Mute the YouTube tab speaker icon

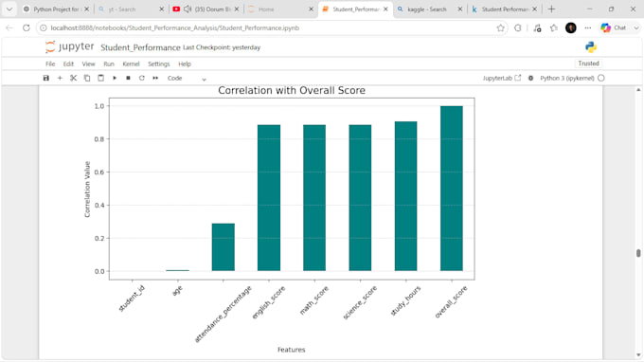(x=188, y=9)
